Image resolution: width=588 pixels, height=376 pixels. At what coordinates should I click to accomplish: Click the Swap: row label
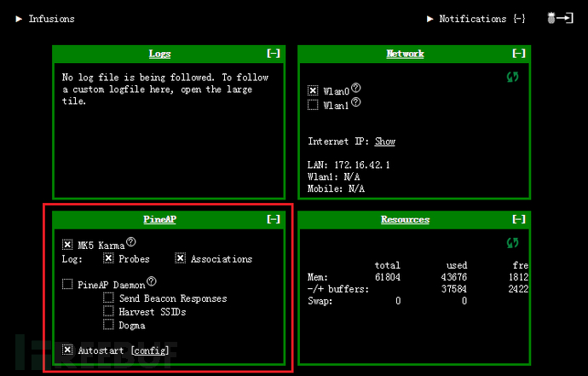(x=320, y=301)
